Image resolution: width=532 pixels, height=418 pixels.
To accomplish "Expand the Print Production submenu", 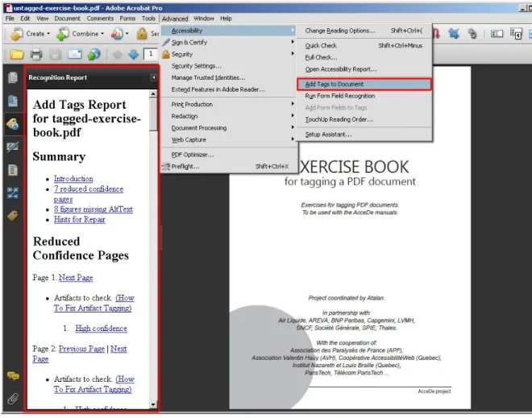I will [293, 104].
